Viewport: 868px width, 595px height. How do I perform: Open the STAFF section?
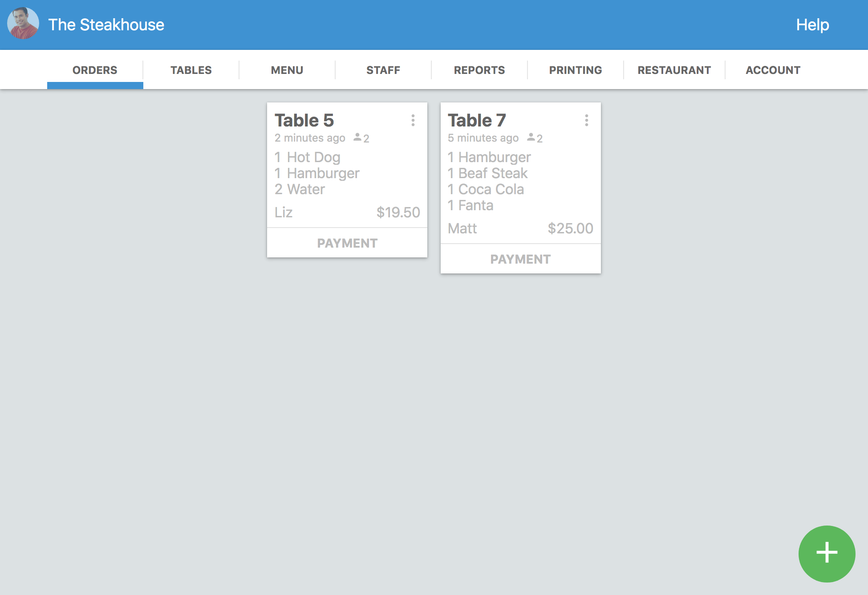pyautogui.click(x=382, y=69)
